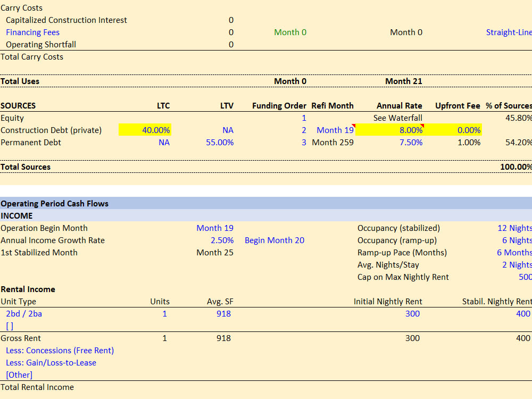Select the Initial Nightly Rent 300 input cell
532x399 pixels.
[413, 314]
